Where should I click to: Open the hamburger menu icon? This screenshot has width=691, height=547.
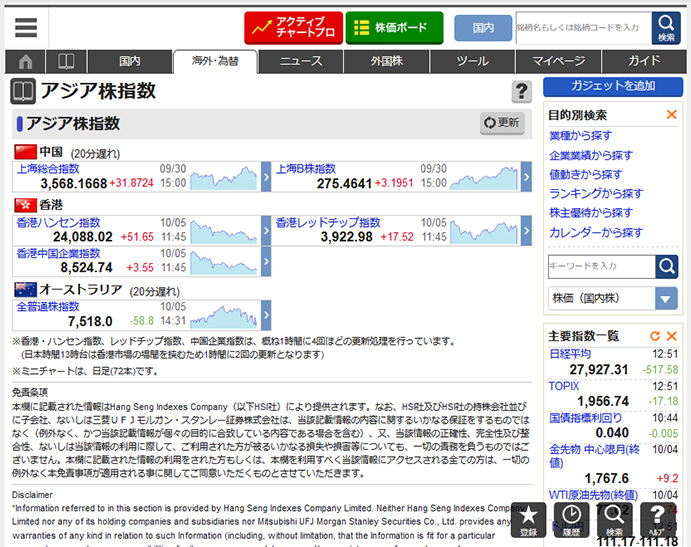click(26, 27)
